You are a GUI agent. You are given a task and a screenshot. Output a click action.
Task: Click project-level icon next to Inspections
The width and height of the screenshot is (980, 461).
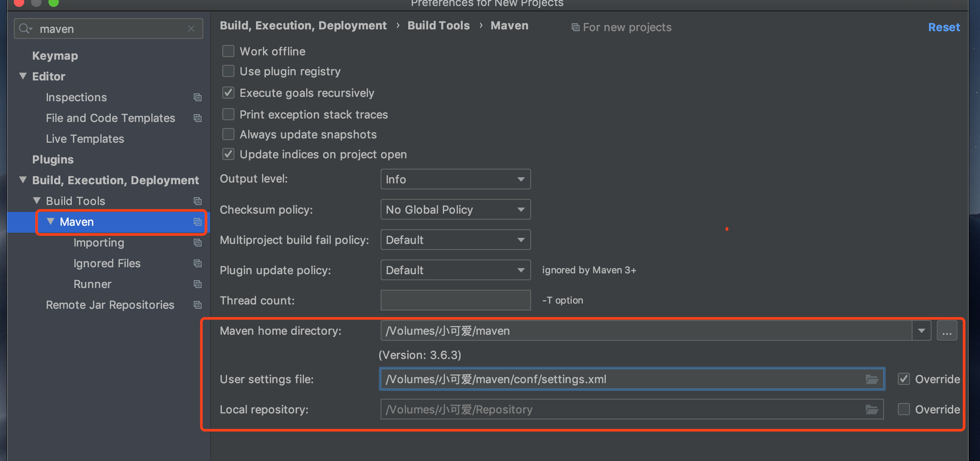click(198, 97)
